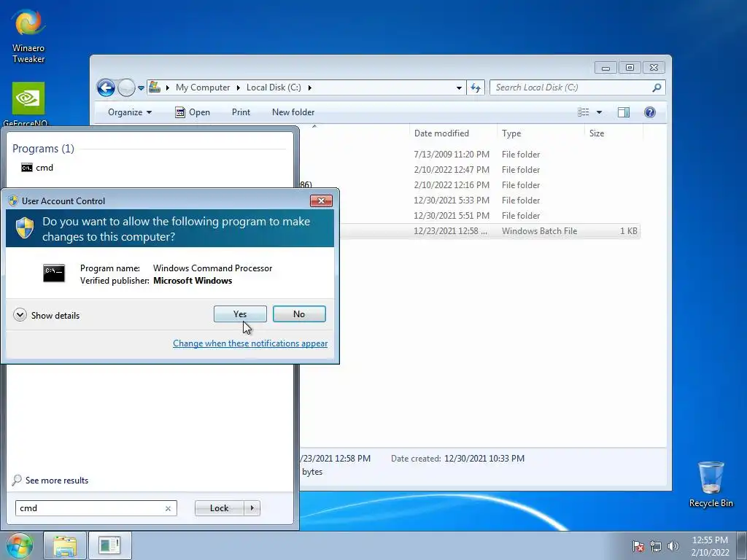The image size is (747, 560).
Task: Open the Recycle Bin on the desktop
Action: [x=711, y=484]
